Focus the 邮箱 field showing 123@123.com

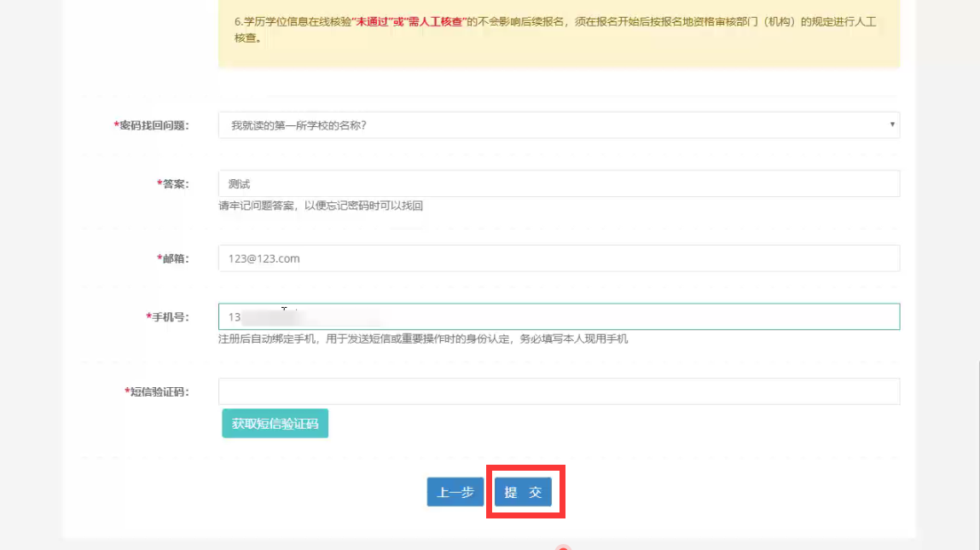pyautogui.click(x=559, y=258)
